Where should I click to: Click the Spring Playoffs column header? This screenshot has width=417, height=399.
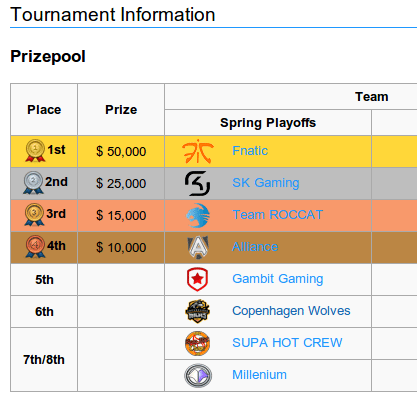coord(268,123)
